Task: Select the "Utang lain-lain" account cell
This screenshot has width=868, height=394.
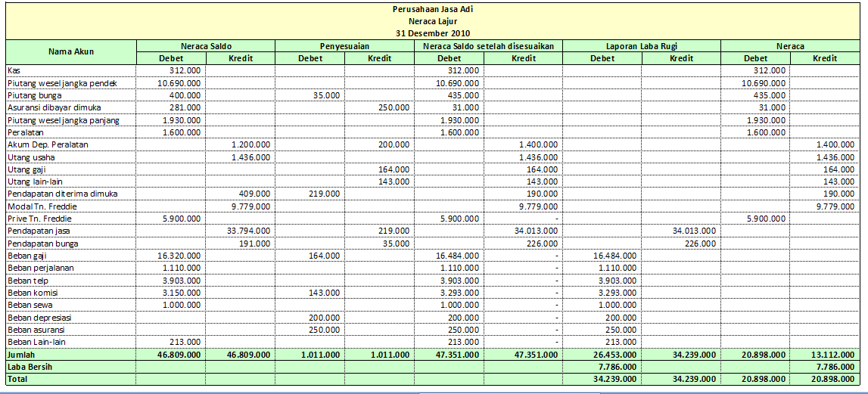Action: (x=71, y=181)
